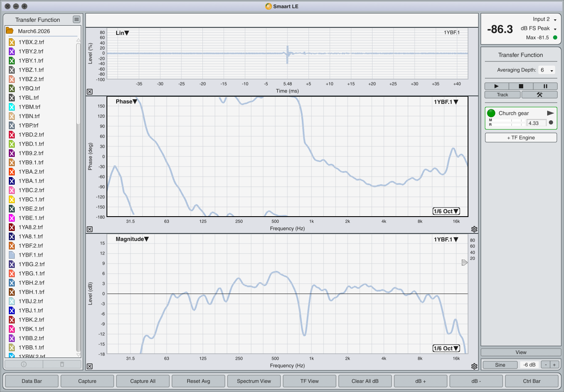Click the + TF Engine button
Viewport: 564px width, 392px height.
coord(521,138)
